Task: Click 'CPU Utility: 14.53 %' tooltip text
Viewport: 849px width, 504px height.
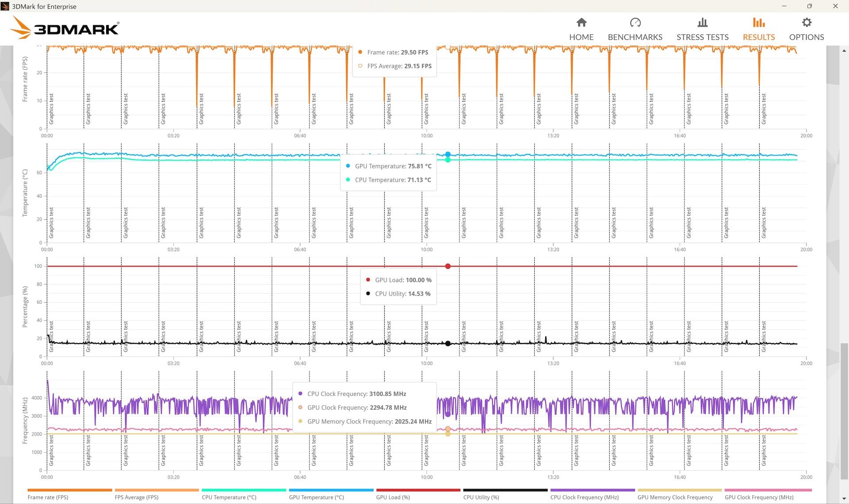Action: [403, 294]
